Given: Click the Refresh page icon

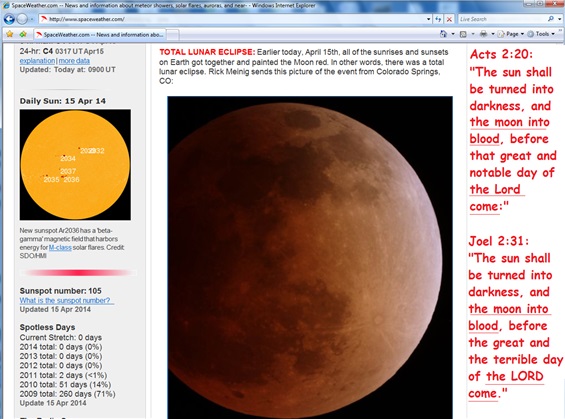Looking at the screenshot, I should pyautogui.click(x=438, y=19).
